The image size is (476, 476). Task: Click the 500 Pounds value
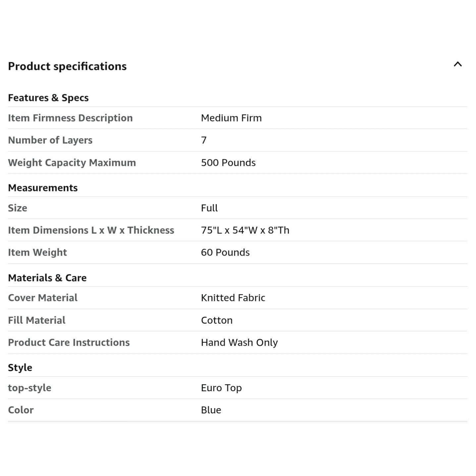[228, 163]
